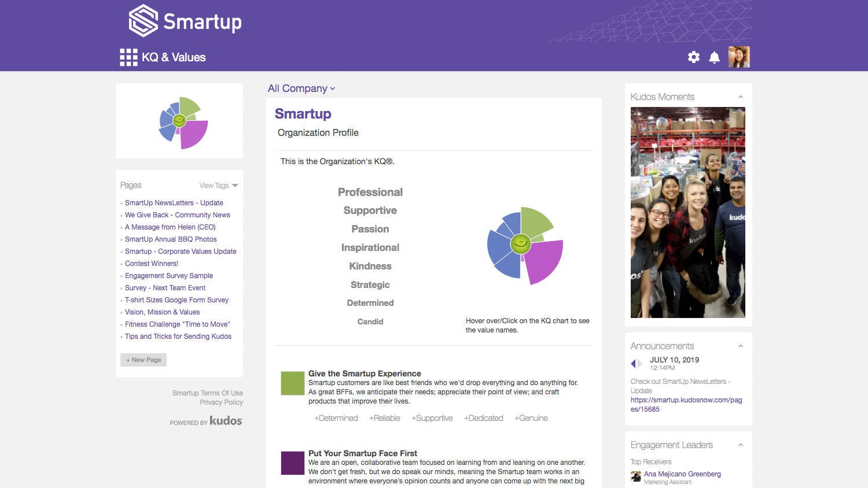The height and width of the screenshot is (488, 868).
Task: Open the notifications bell
Action: click(715, 57)
